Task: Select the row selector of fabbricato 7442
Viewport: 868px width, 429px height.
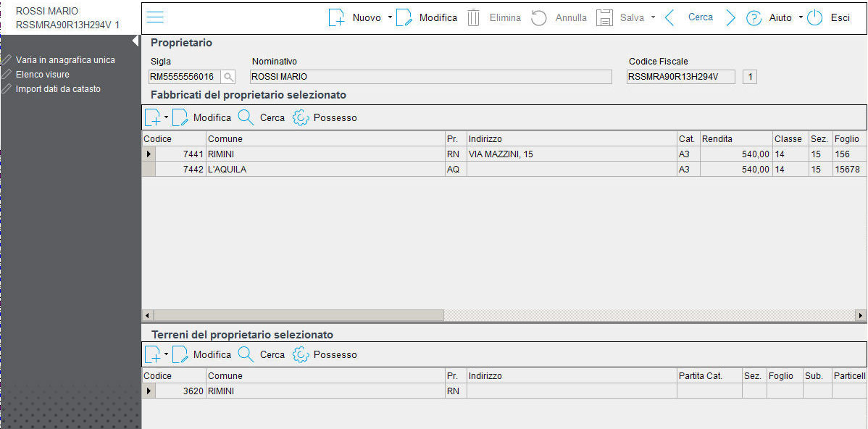Action: click(x=149, y=170)
